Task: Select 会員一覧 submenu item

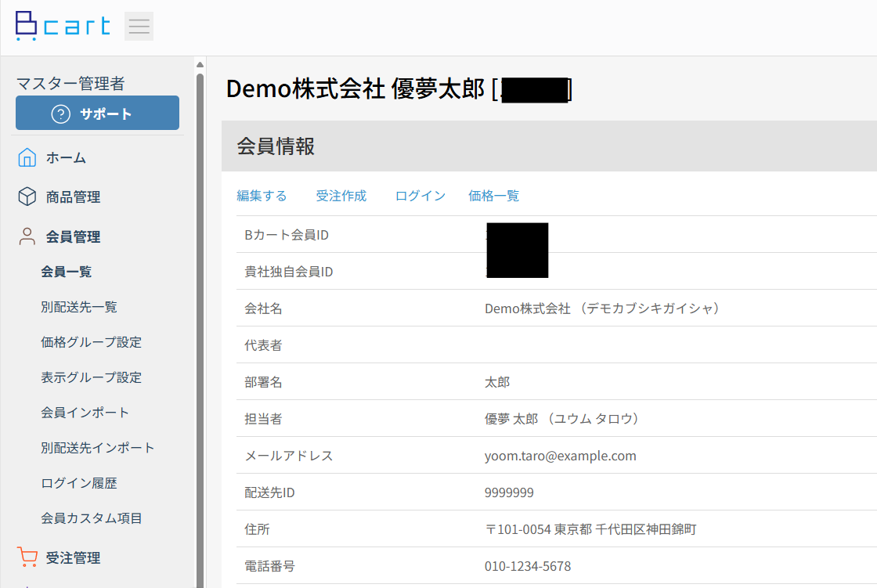Action: pyautogui.click(x=66, y=272)
